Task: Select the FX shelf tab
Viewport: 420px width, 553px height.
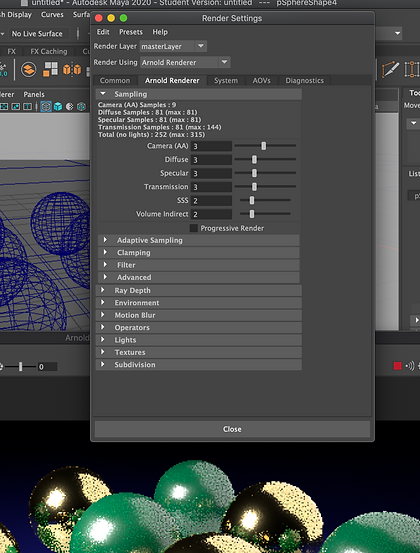Action: (x=12, y=51)
